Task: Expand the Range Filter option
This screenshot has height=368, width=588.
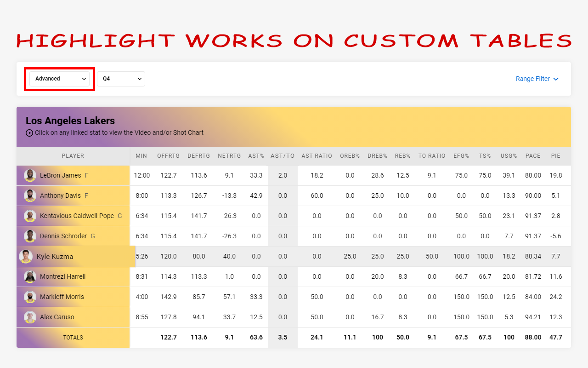Action: [537, 79]
